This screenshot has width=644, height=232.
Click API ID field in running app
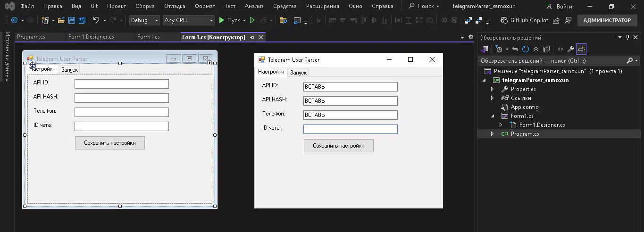[x=351, y=87]
